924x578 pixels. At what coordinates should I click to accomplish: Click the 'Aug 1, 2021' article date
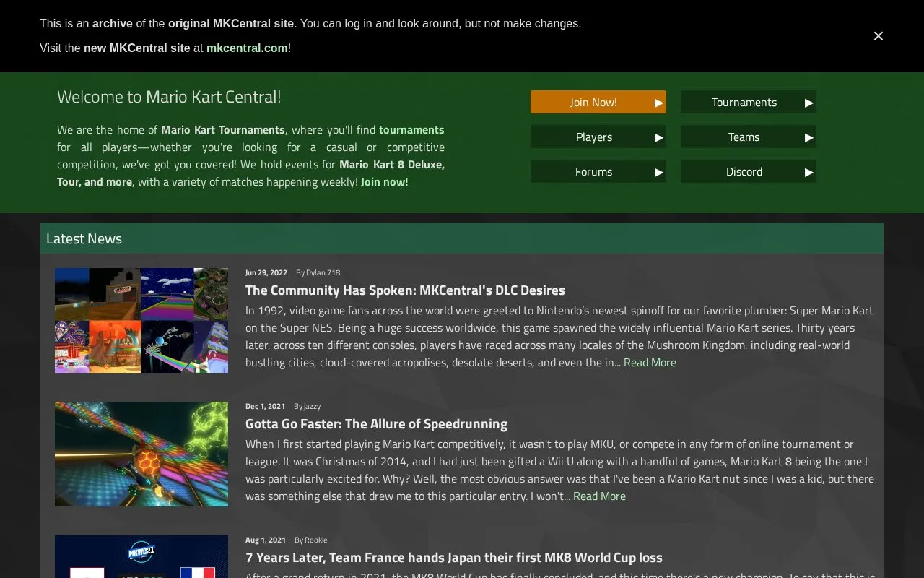pos(265,540)
